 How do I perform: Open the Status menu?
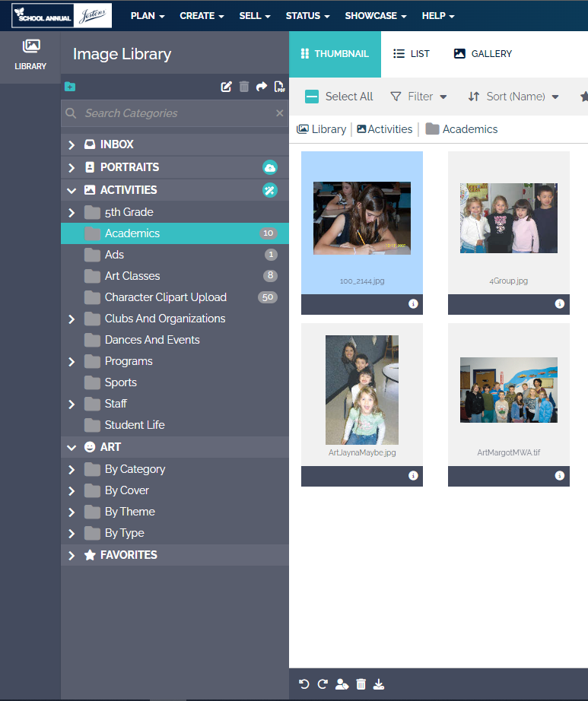(x=307, y=16)
